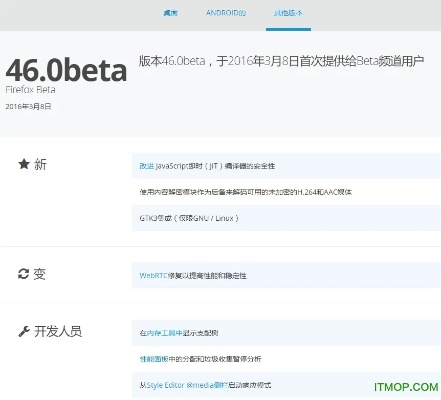Open the desktop tab at top
Viewport: 441px width, 400px height.
pos(170,13)
